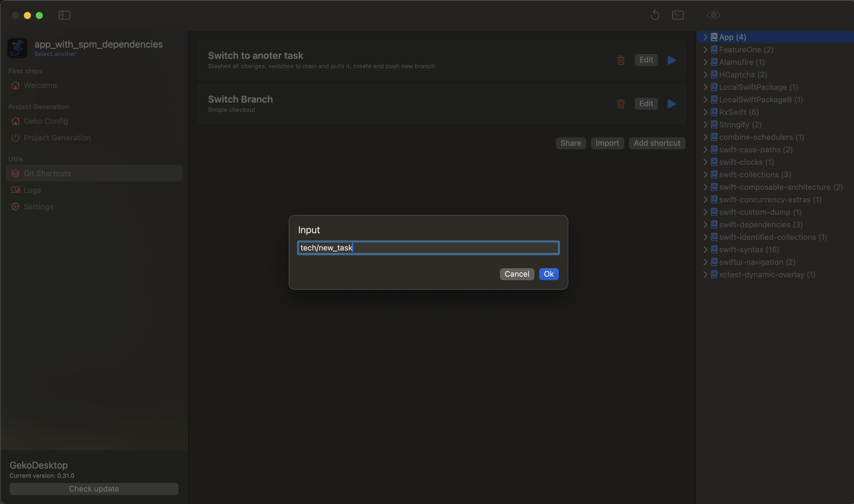Click the GekoDesktop dragon app logo

point(17,48)
